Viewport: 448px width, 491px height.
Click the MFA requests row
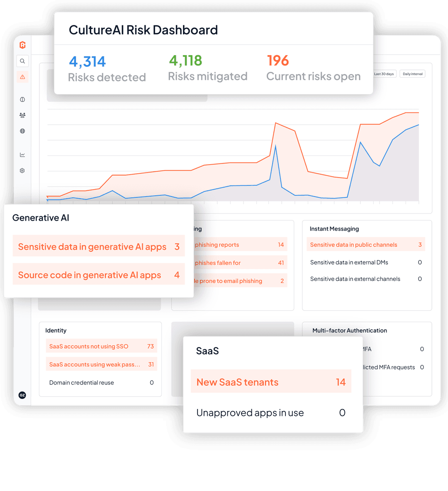[394, 367]
